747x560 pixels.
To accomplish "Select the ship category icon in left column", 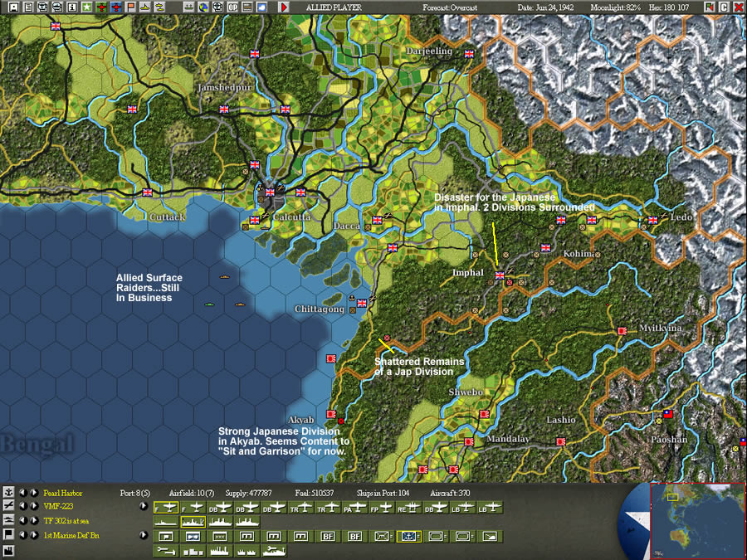I will click(8, 520).
